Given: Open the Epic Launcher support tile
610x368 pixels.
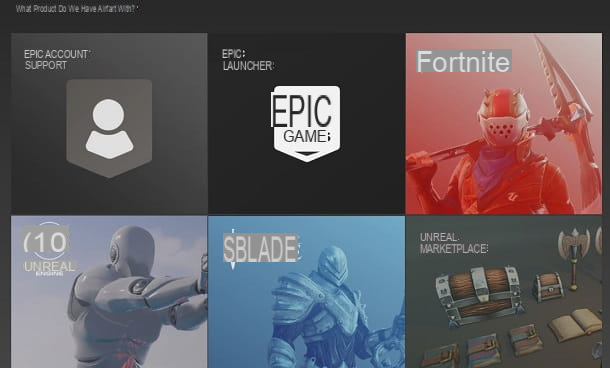Looking at the screenshot, I should pyautogui.click(x=307, y=124).
